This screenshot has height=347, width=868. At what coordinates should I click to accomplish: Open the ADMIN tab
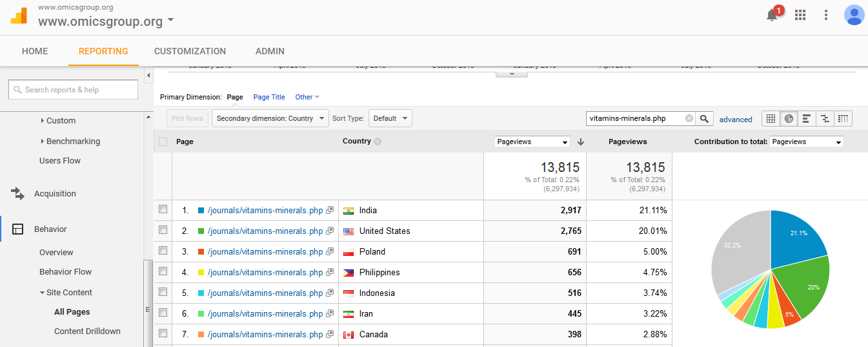(270, 51)
